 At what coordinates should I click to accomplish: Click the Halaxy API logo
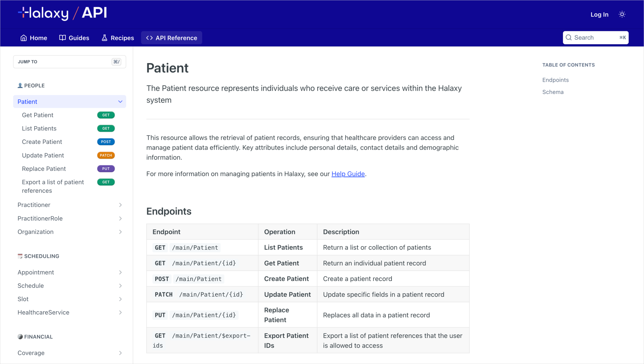[x=62, y=13]
